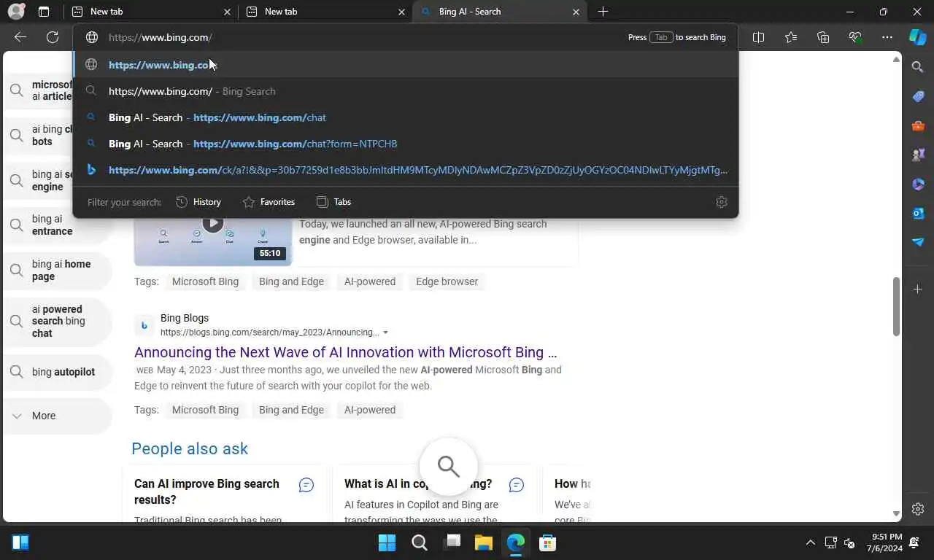Viewport: 934px width, 560px height.
Task: Open sidebar Telegram paper plane icon
Action: [x=918, y=242]
